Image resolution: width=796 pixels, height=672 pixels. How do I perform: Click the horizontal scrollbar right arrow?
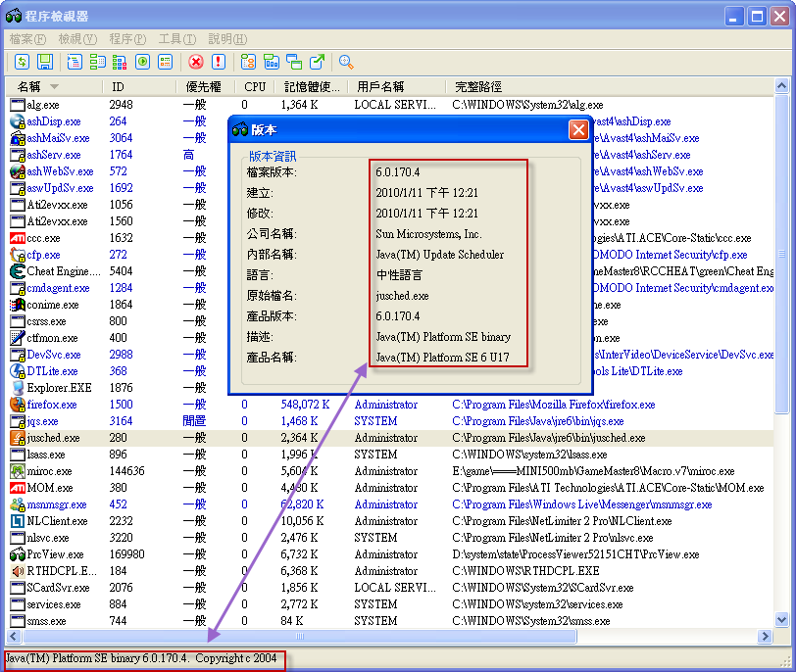765,636
